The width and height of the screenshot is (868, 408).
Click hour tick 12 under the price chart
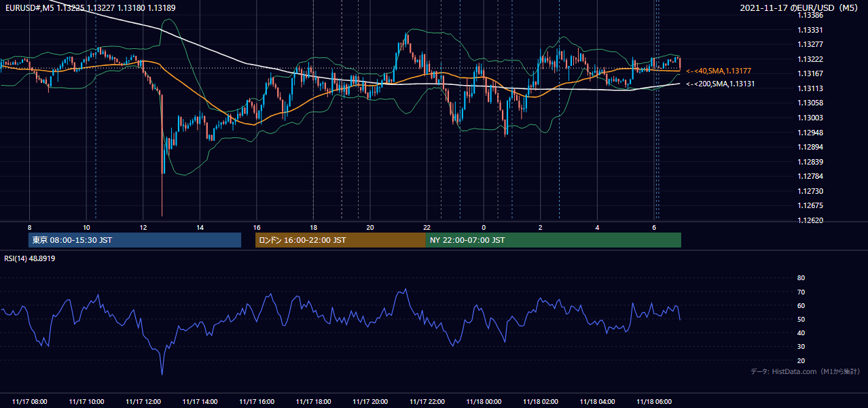143,227
